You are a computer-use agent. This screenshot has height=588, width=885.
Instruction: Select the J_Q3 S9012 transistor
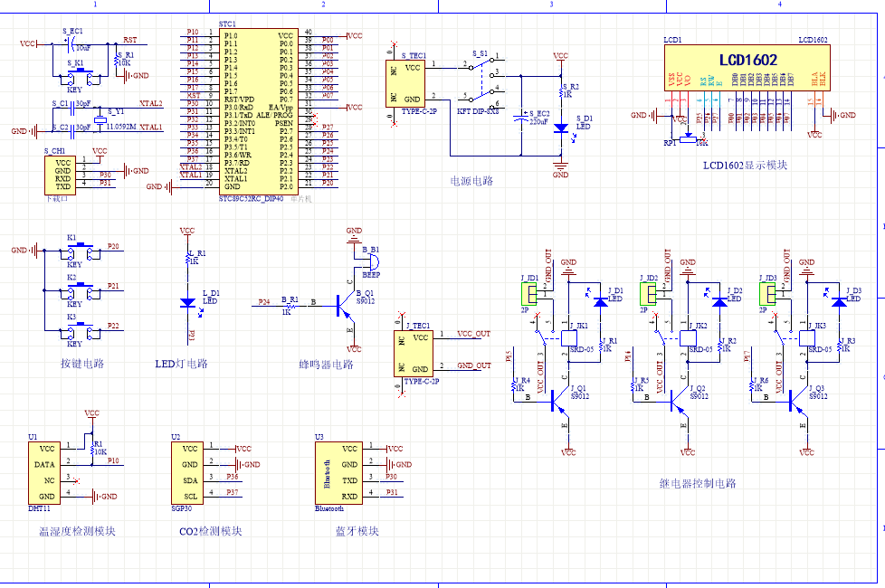tap(797, 402)
